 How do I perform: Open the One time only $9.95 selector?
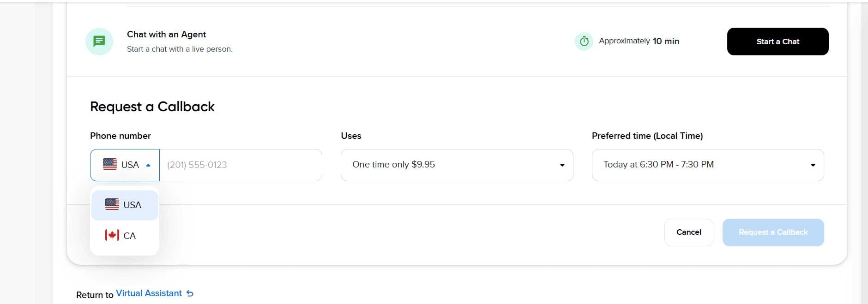457,165
